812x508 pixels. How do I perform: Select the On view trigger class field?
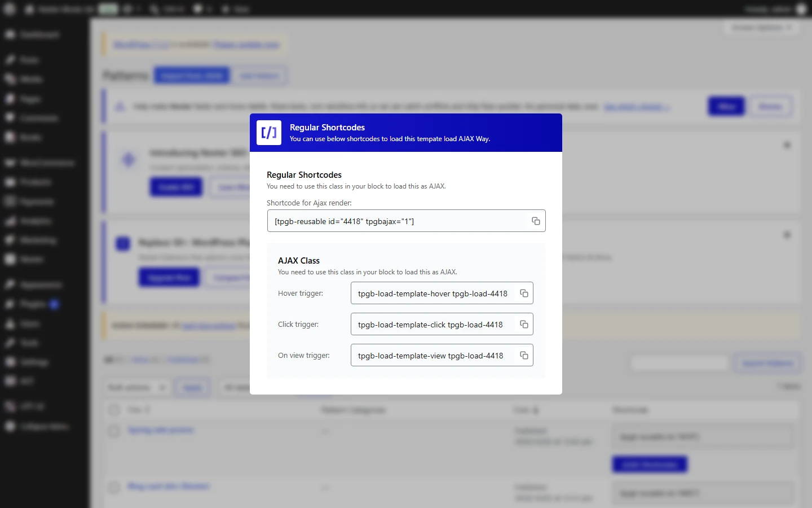point(442,356)
